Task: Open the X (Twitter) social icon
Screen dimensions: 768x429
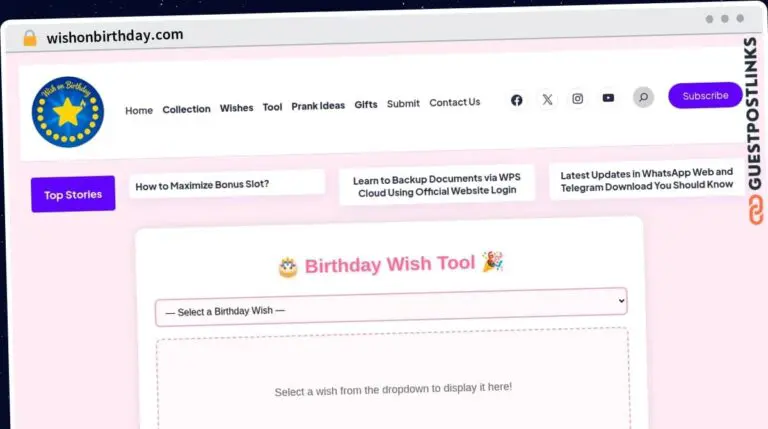Action: [547, 99]
